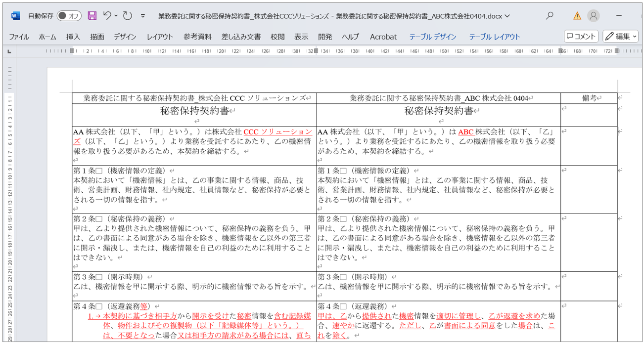Click the red underlined ABC tracked change
Screen dimensions: 644x344
[466, 132]
